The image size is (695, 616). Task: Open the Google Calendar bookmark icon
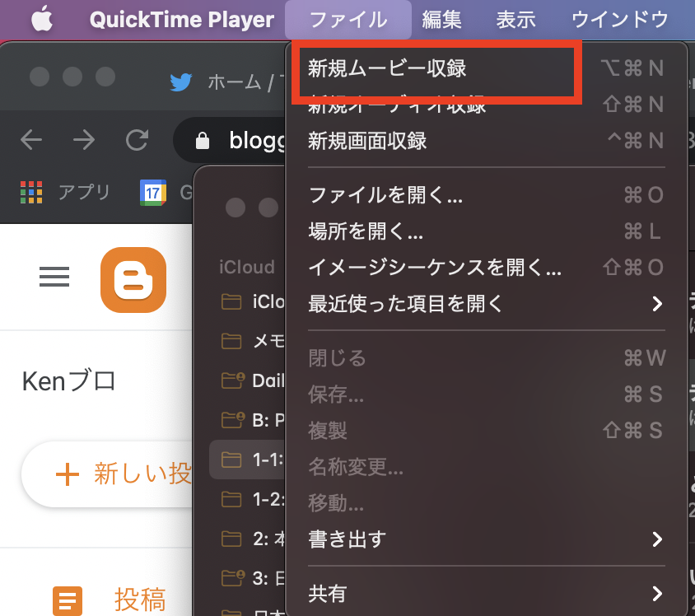(153, 193)
